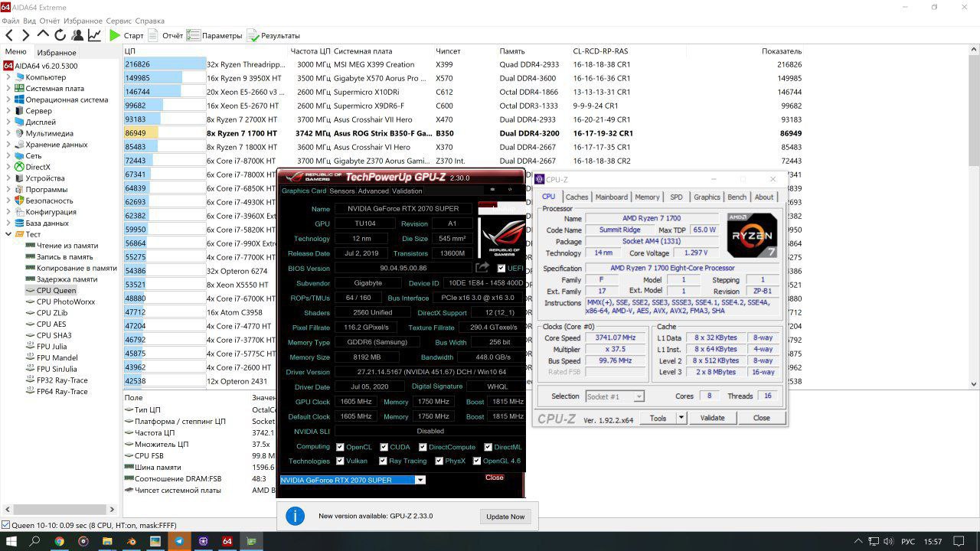Select the CPU PhotoWorxx benchmark
980x551 pixels.
coord(66,302)
